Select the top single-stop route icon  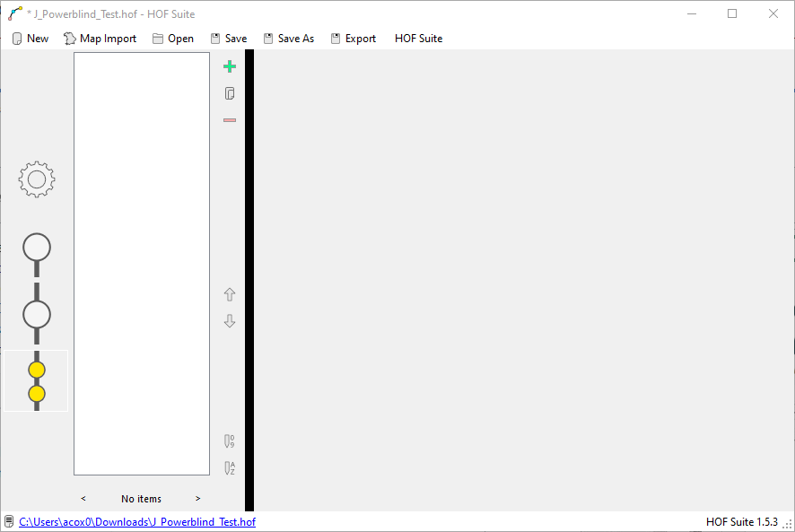pos(37,249)
